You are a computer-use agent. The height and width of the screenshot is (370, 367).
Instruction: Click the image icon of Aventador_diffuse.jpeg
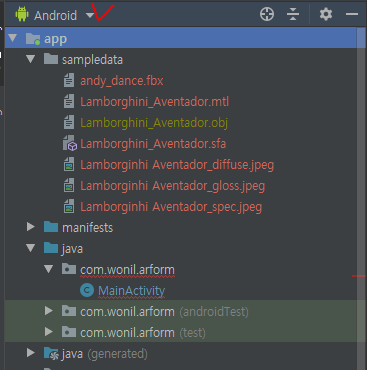coord(69,165)
